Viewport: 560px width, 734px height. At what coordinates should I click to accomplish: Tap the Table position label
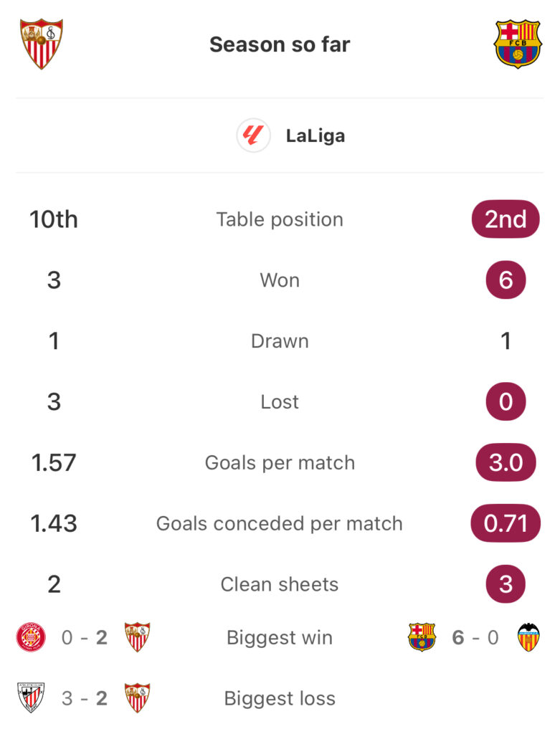[x=280, y=219]
